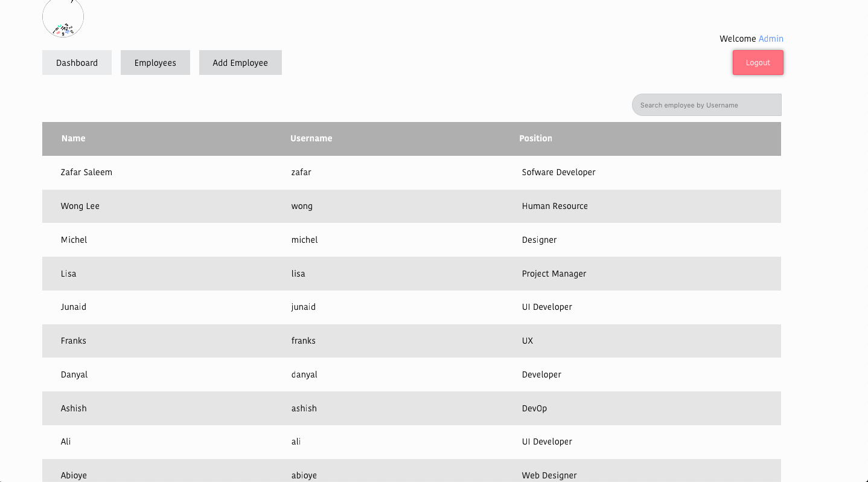Viewport: 868px width, 482px height.
Task: Select the name Junaid
Action: point(73,307)
